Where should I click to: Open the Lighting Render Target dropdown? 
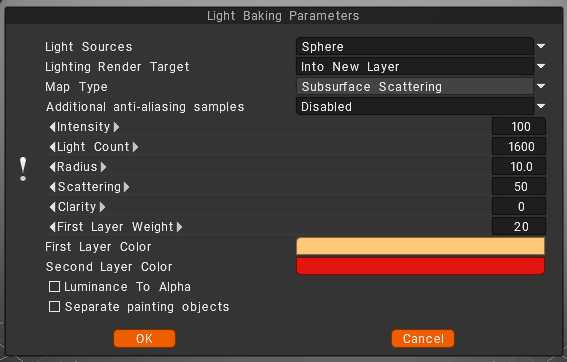pyautogui.click(x=421, y=67)
